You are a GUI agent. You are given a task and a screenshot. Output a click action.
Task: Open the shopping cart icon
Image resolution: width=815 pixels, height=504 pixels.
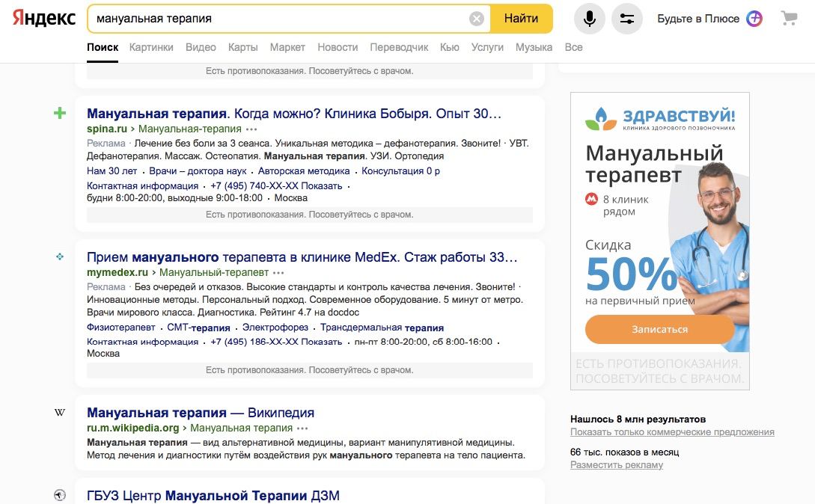789,18
